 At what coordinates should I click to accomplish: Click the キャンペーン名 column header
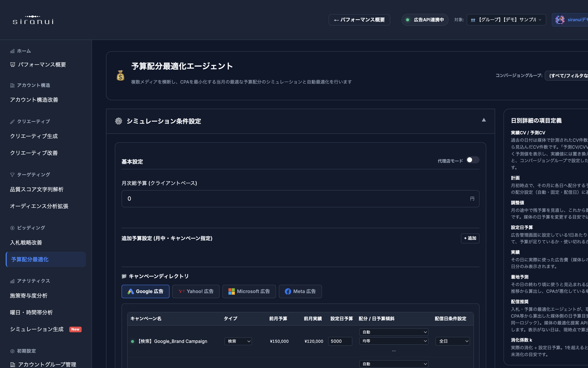coord(146,319)
